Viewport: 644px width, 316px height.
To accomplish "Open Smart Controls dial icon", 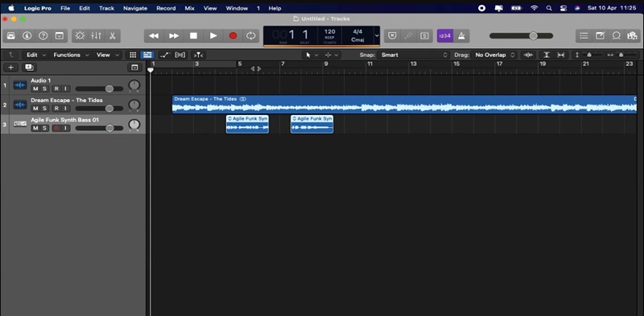I will click(x=80, y=36).
